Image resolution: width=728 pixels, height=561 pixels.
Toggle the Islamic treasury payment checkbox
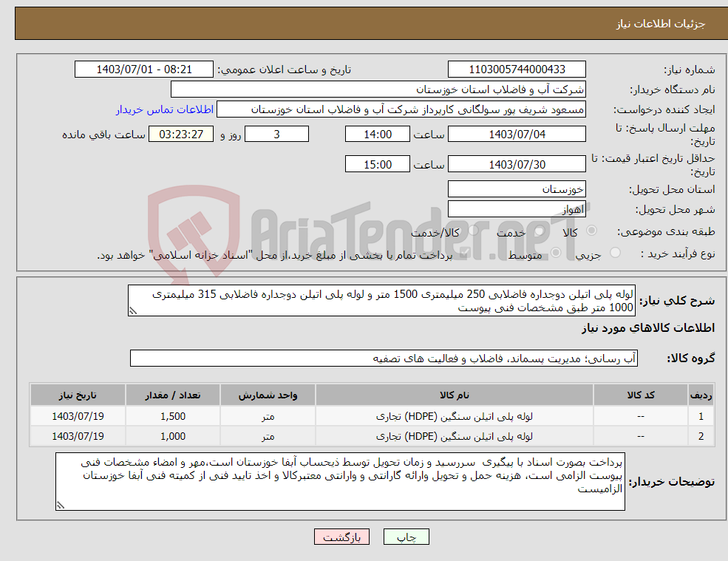tap(464, 253)
